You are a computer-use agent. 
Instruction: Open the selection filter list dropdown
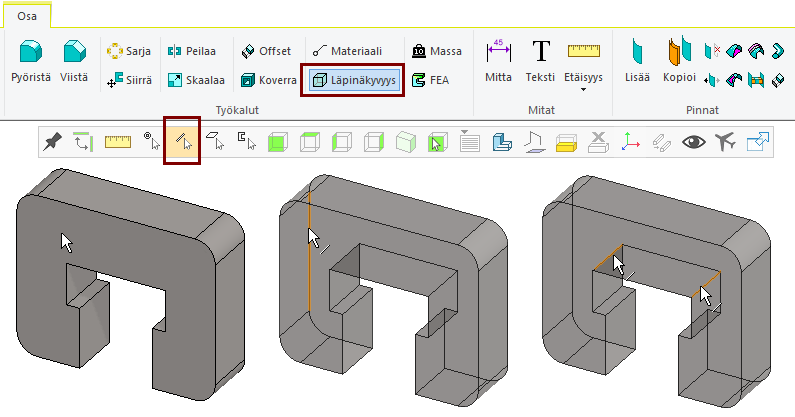[469, 142]
